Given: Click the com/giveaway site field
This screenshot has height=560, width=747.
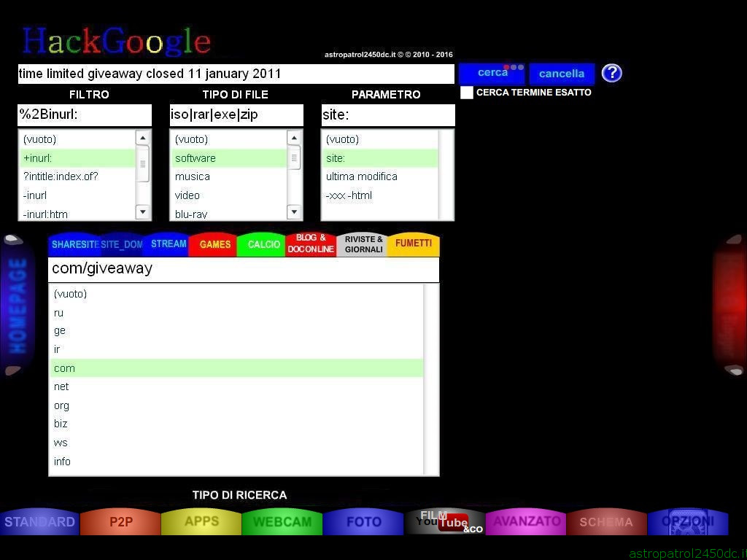Looking at the screenshot, I should 244,269.
